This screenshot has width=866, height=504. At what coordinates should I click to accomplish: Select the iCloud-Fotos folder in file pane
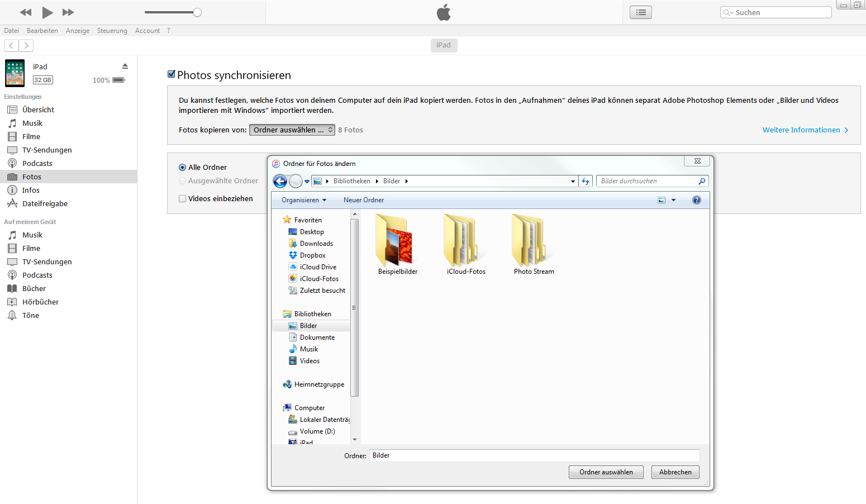coord(466,245)
